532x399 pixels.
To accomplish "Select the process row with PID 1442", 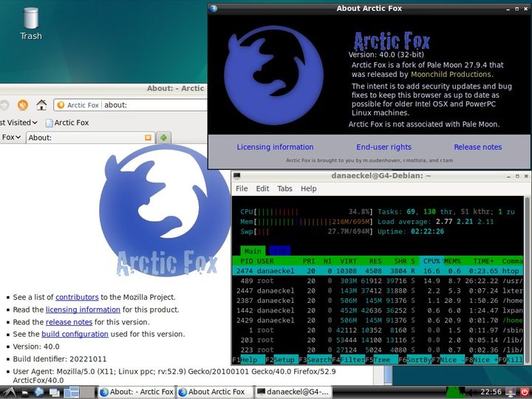I will tap(378, 310).
